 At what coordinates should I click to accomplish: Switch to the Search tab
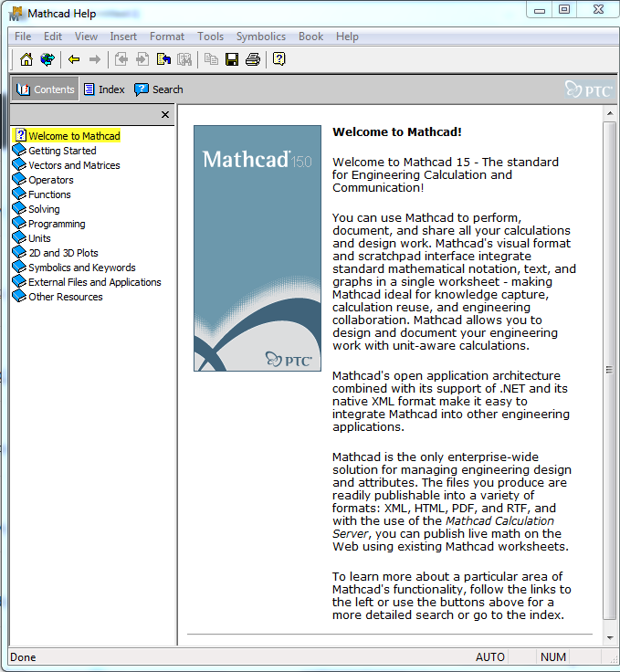pos(159,89)
